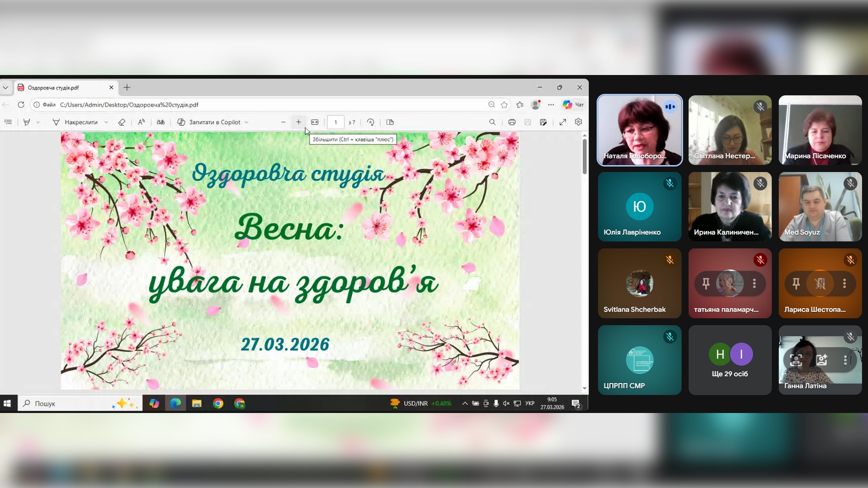Toggle the table of contents sidebar
Screen dimensions: 868x488
[8, 122]
